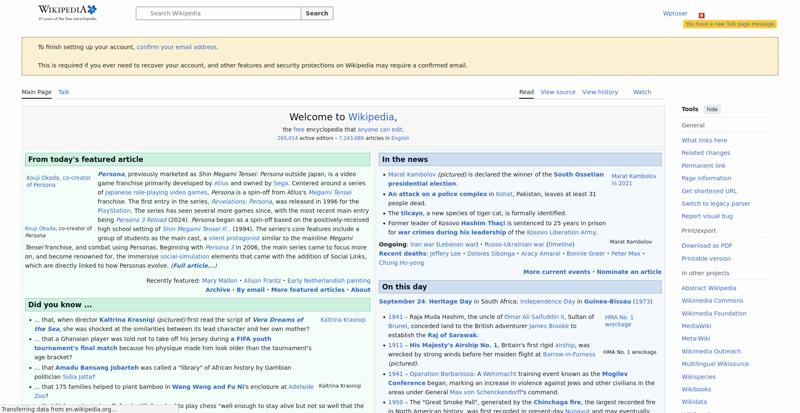Click Download as PDF
The height and width of the screenshot is (413, 800).
pos(707,246)
